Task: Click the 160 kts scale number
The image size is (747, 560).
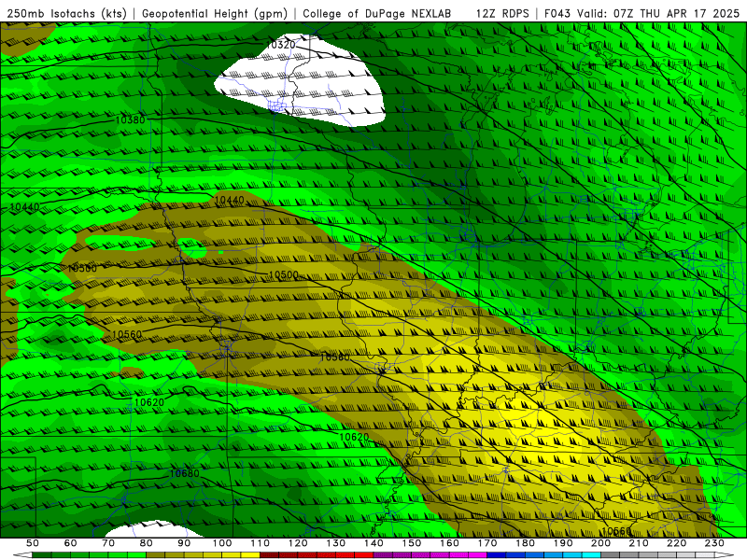Action: coord(449,543)
